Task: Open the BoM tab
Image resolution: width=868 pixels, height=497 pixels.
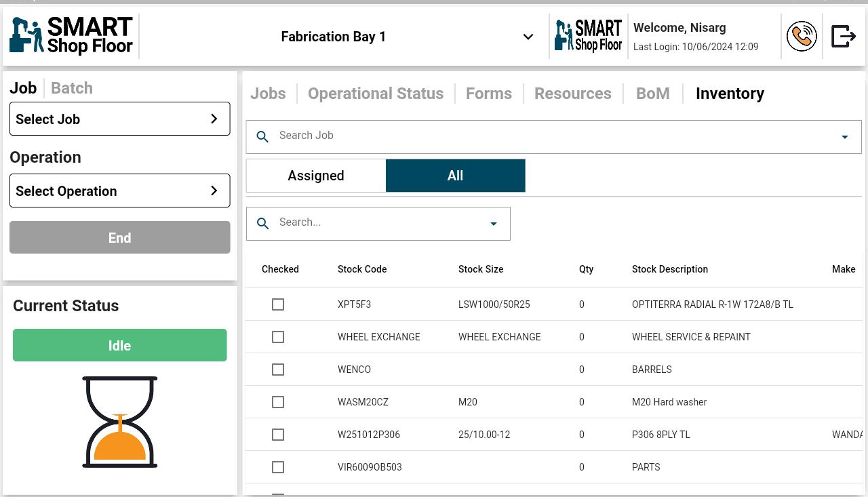Action: pyautogui.click(x=652, y=94)
